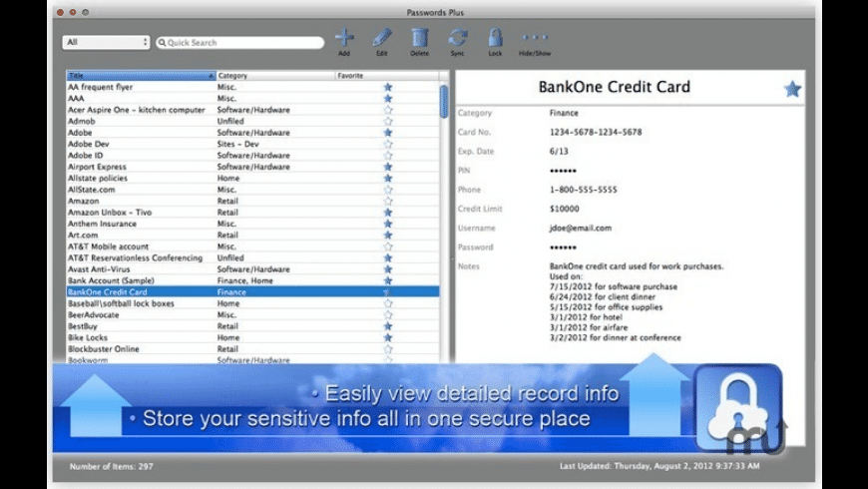Select the Airport Express record title
This screenshot has width=868, height=489.
click(97, 167)
